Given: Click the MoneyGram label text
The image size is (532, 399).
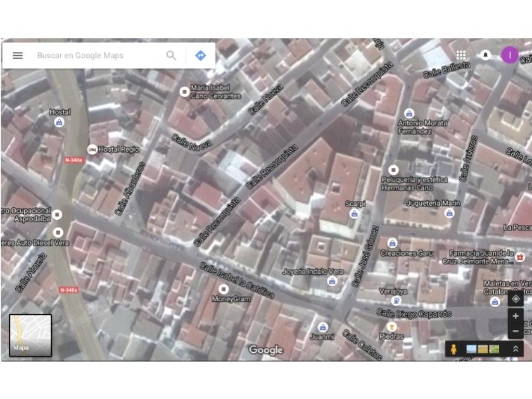Looking at the screenshot, I should pos(231,299).
